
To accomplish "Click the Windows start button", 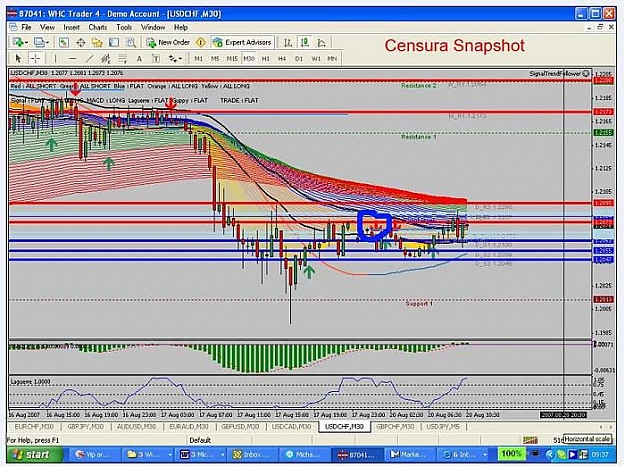I will [x=34, y=454].
